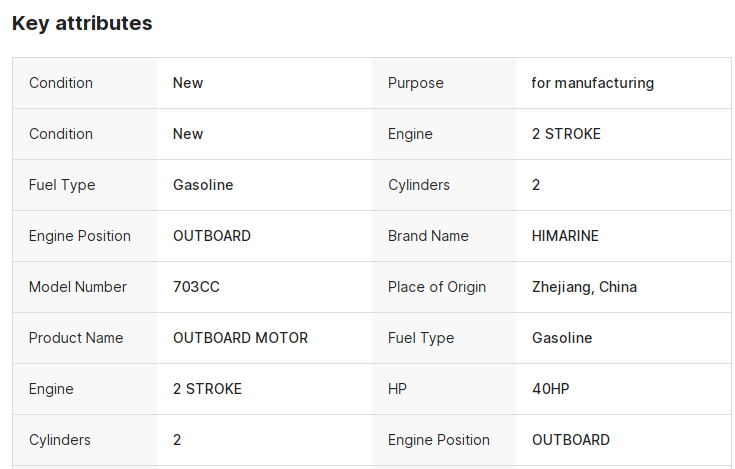Click the OUTBOARD MOTOR value
Screen dimensions: 735x469
coord(240,338)
